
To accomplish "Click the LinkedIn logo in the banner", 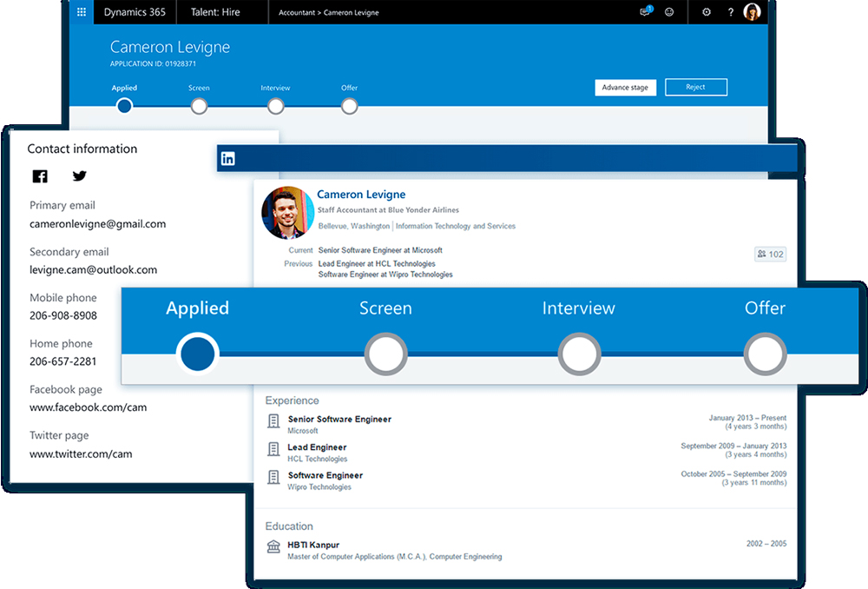I will [x=228, y=158].
